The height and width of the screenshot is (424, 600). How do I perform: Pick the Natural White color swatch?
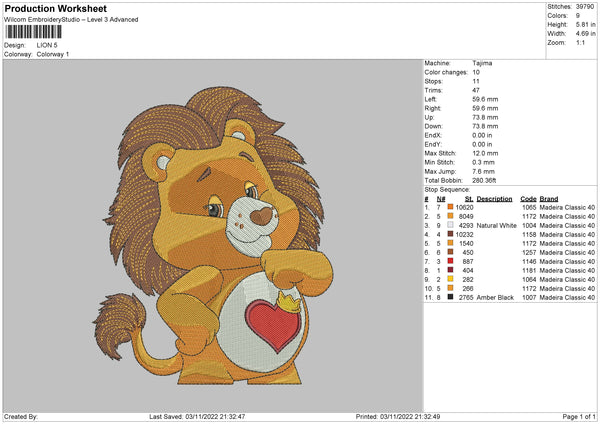pyautogui.click(x=450, y=225)
